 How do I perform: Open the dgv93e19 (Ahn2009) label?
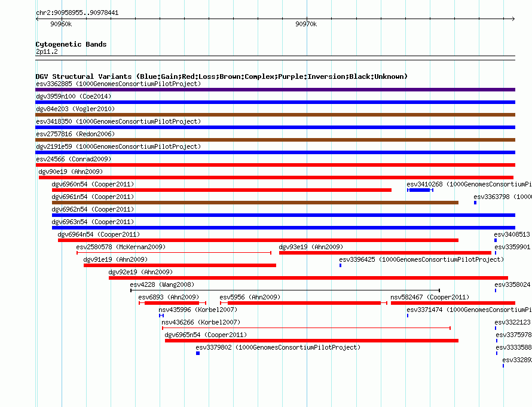coord(311,247)
